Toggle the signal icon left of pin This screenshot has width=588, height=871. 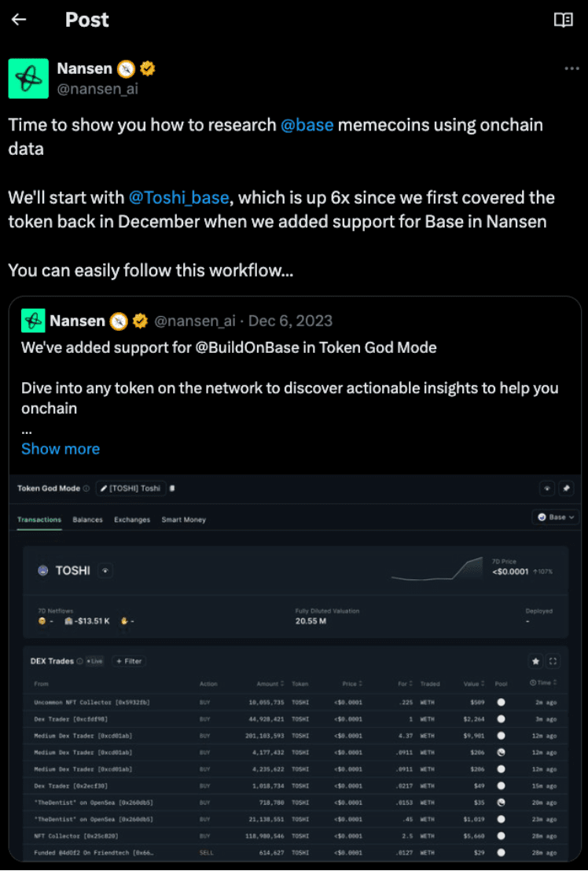point(547,488)
